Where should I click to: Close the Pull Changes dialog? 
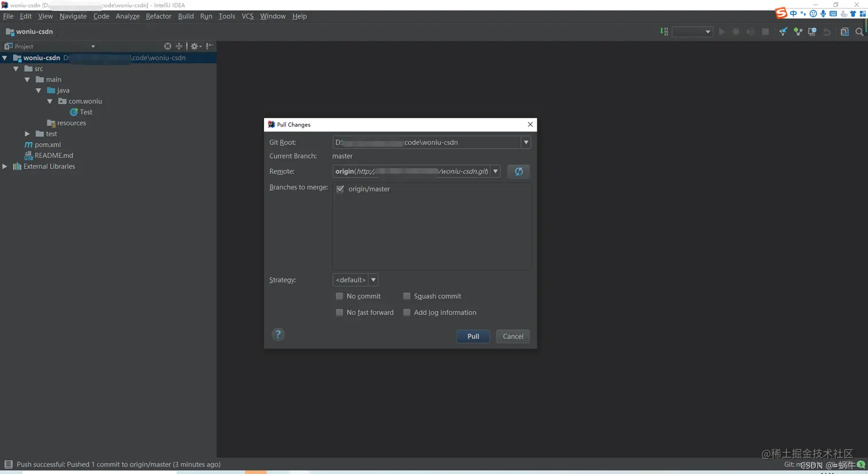[530, 124]
